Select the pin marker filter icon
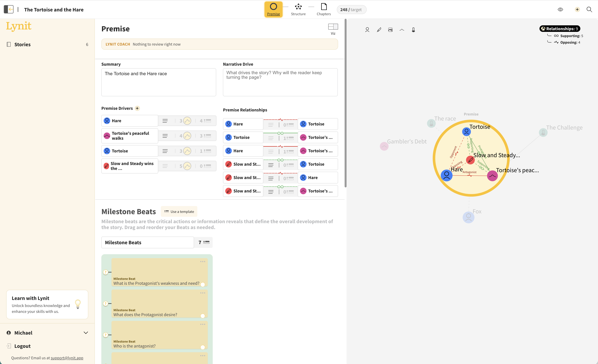Image resolution: width=598 pixels, height=364 pixels. click(413, 30)
